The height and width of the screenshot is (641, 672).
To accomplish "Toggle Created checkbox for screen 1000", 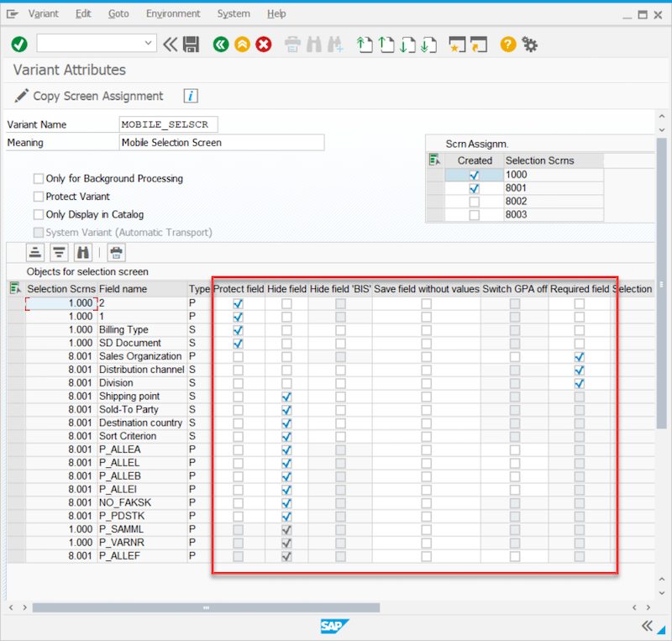I will [x=474, y=175].
